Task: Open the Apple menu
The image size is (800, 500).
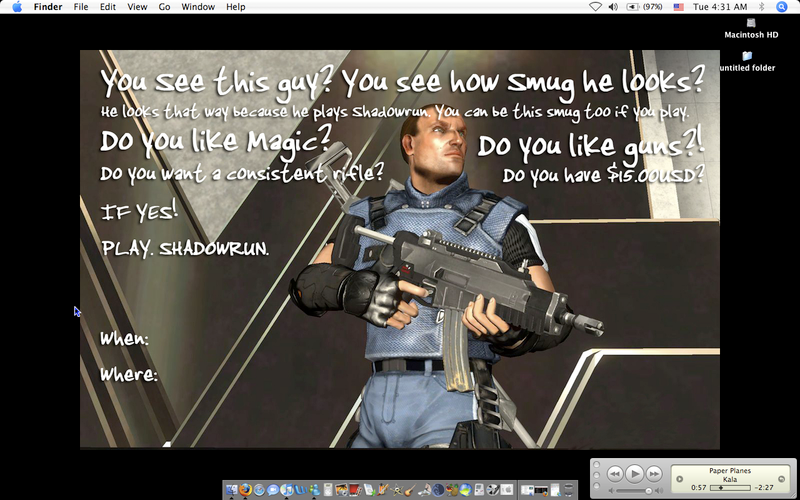Action: click(x=17, y=7)
